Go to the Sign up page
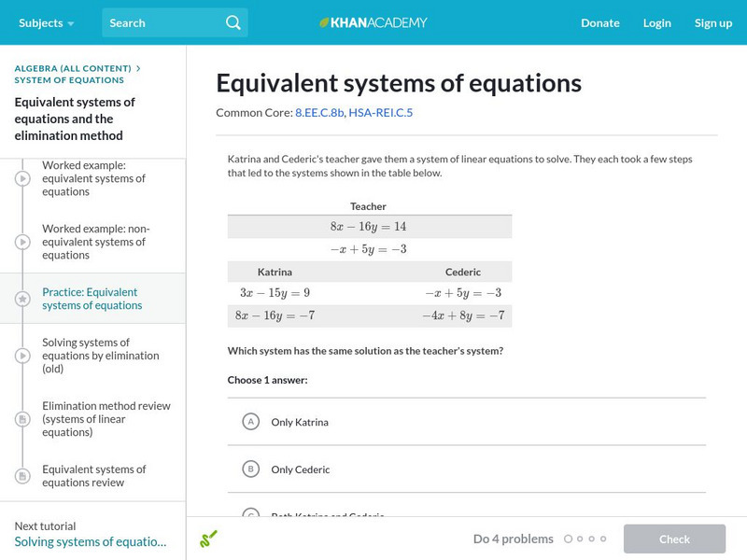The height and width of the screenshot is (560, 747). pos(712,22)
